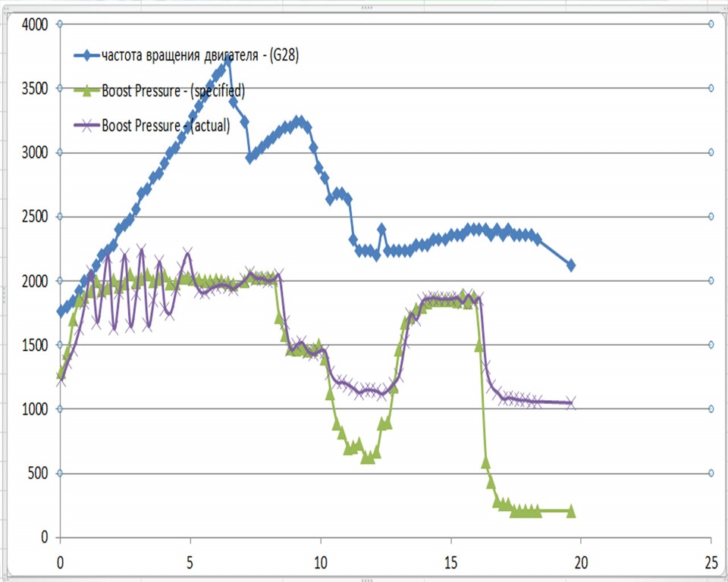The height and width of the screenshot is (582, 728).
Task: Select the horizontal axis label 20
Action: [581, 563]
